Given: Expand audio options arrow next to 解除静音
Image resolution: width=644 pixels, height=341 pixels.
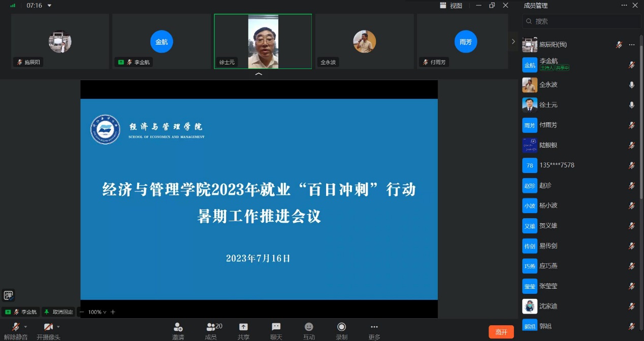Looking at the screenshot, I should coord(25,327).
